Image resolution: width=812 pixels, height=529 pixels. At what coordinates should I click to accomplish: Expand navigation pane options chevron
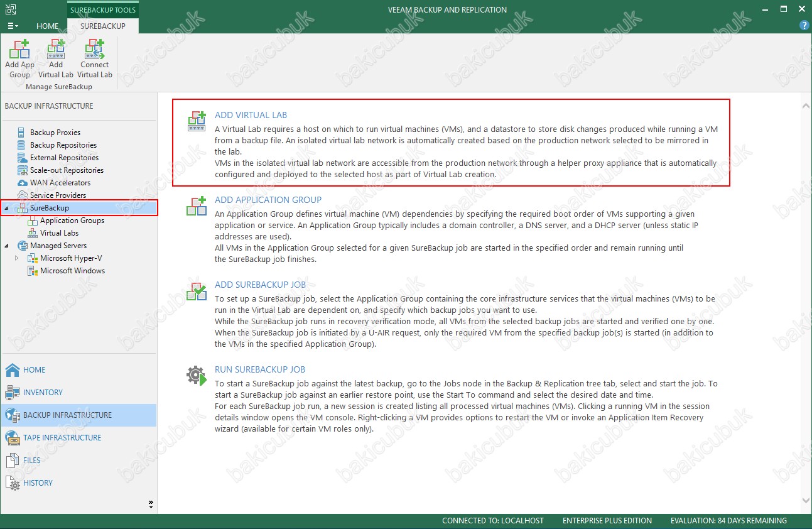(151, 503)
